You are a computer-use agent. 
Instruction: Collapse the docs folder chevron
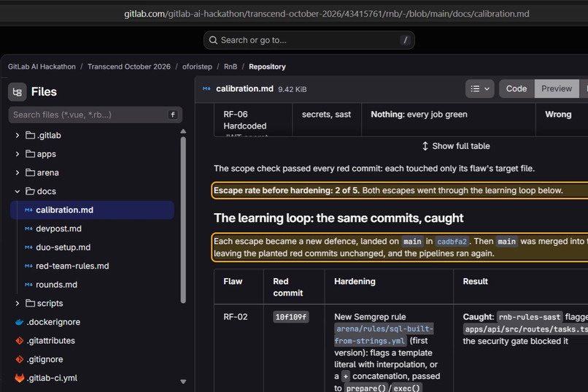pyautogui.click(x=18, y=191)
